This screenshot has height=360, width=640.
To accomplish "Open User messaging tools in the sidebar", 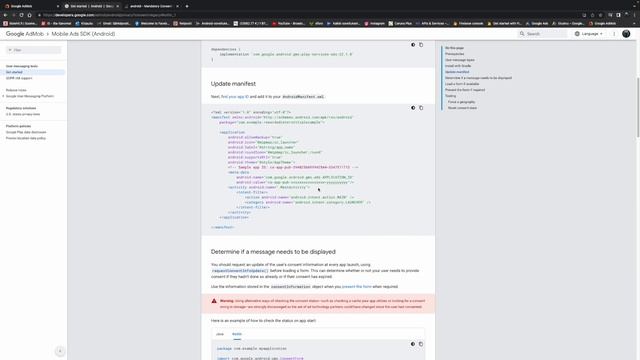I will click(x=22, y=66).
